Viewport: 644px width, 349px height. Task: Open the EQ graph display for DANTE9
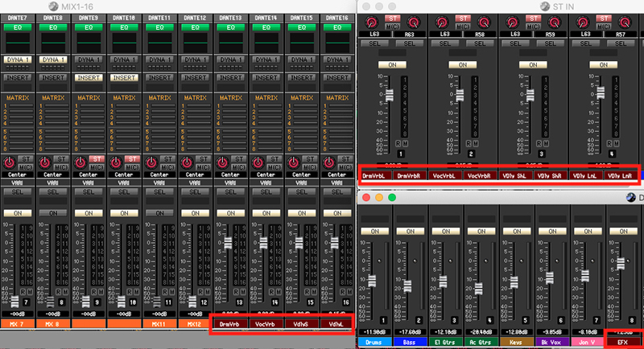pyautogui.click(x=89, y=40)
